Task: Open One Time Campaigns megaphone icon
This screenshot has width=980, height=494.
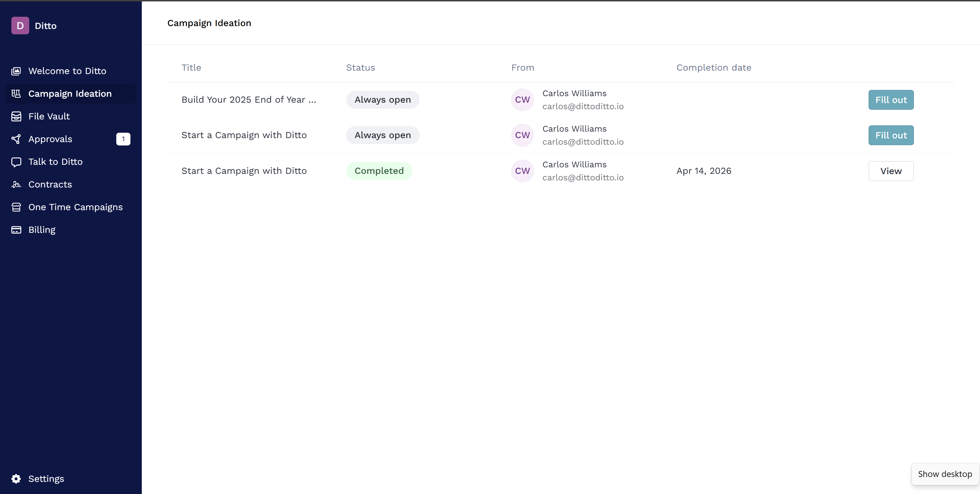Action: coord(16,207)
